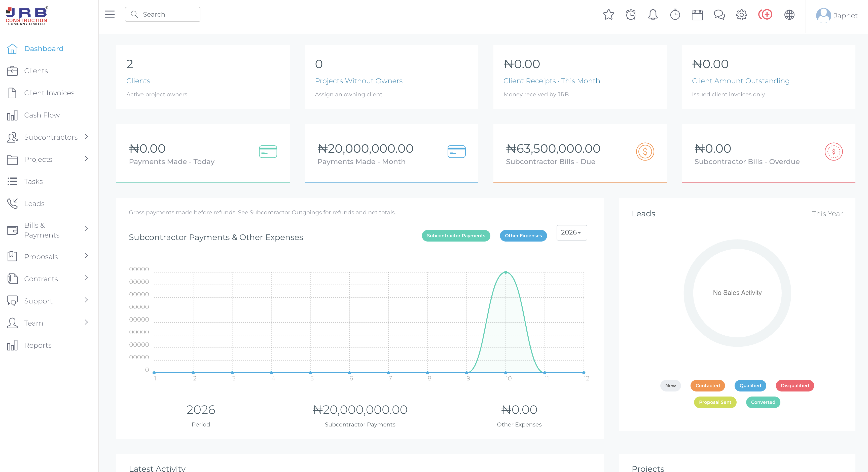
Task: Toggle the Other Expenses chart series
Action: [x=523, y=236]
